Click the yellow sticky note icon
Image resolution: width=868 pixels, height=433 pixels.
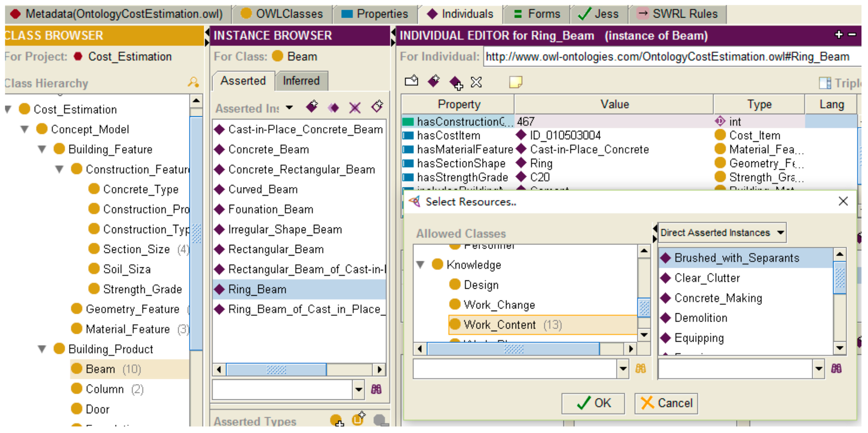[515, 82]
